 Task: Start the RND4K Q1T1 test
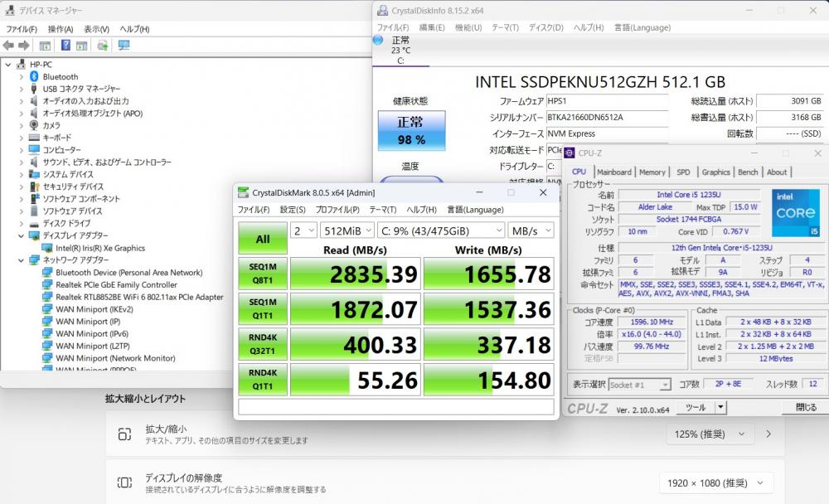pos(263,379)
